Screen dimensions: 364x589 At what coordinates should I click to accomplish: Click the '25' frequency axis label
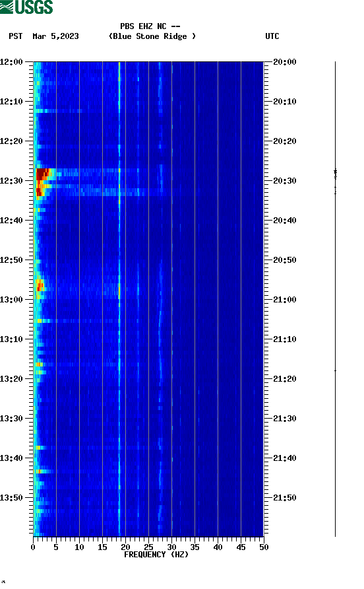click(x=148, y=547)
